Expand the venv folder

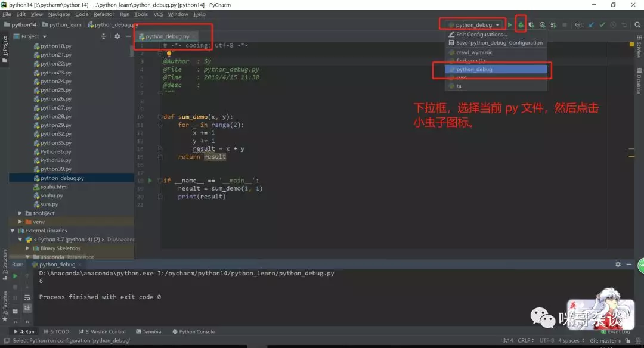click(x=20, y=222)
